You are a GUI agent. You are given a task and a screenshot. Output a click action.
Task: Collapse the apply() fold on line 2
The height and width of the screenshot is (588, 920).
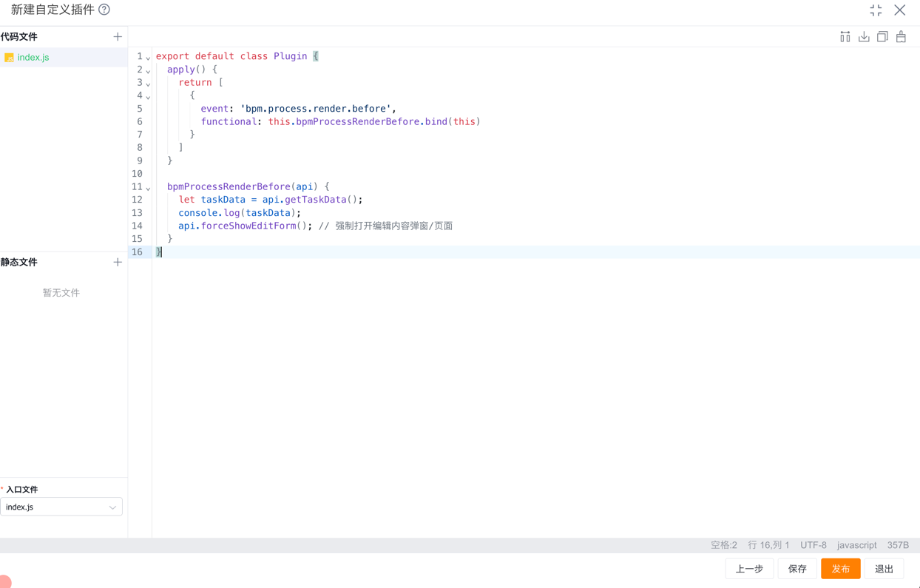(x=148, y=71)
